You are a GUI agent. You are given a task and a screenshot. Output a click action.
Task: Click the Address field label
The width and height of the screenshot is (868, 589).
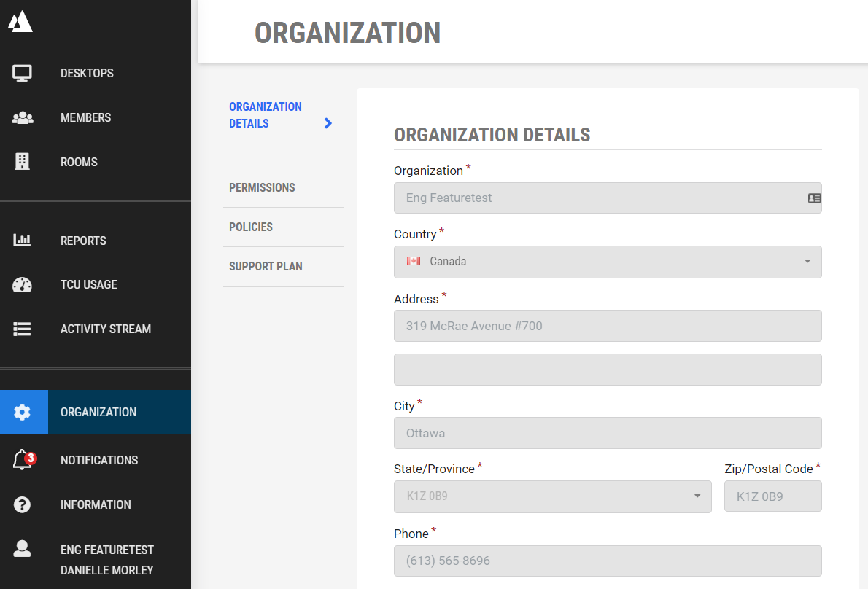point(416,299)
